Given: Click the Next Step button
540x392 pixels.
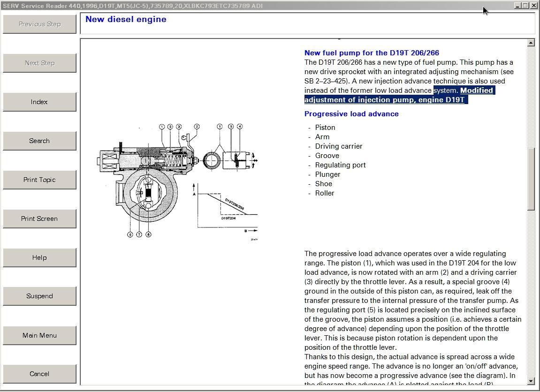Looking at the screenshot, I should (39, 63).
